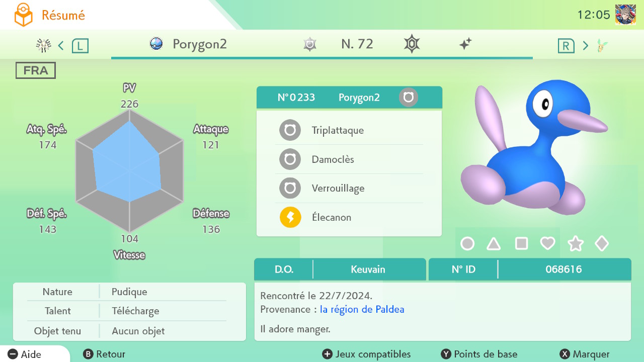Go to next Pokémon with right chevron
Image resolution: width=644 pixels, height=362 pixels.
(x=586, y=46)
